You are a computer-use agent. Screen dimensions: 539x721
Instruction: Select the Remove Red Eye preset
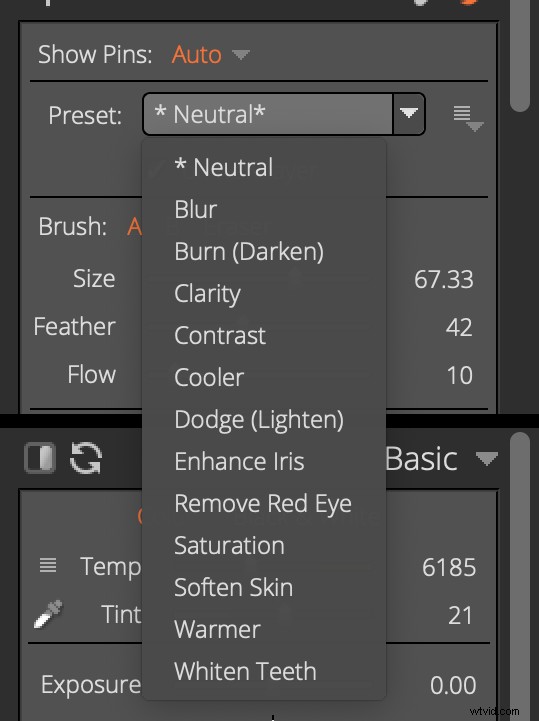(x=264, y=504)
